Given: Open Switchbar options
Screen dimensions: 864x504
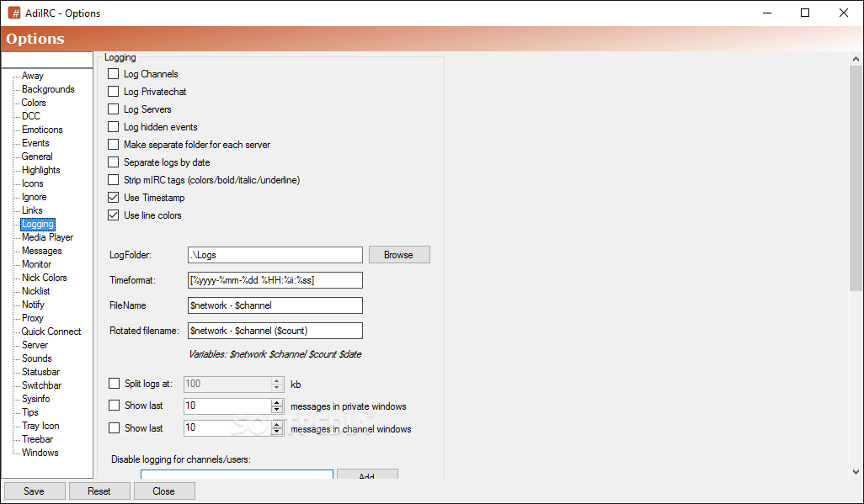Looking at the screenshot, I should pos(41,385).
